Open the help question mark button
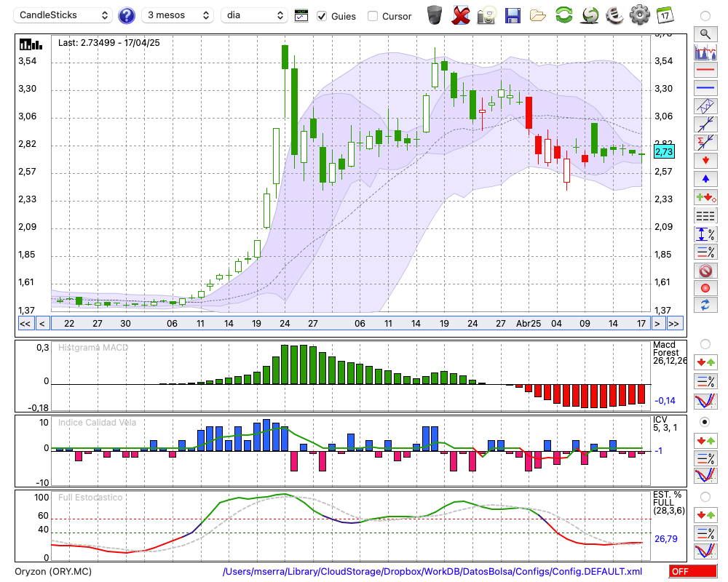 tap(127, 16)
